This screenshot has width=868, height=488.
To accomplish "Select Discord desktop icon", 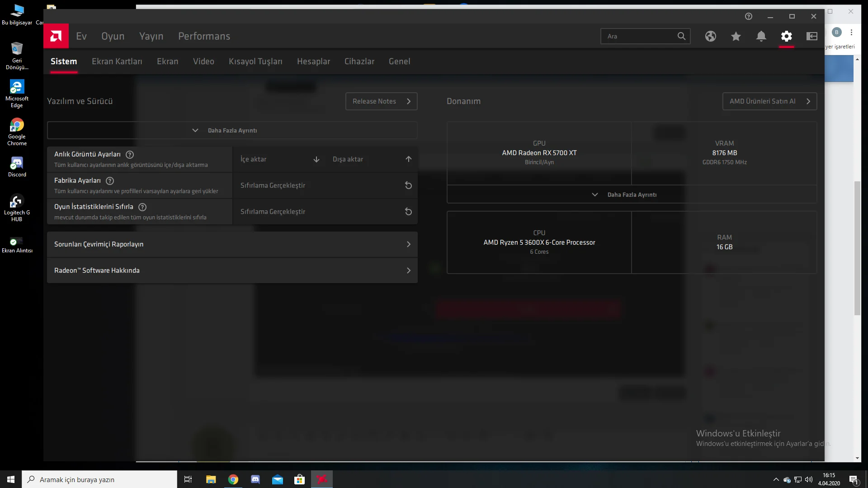I will pos(17,166).
